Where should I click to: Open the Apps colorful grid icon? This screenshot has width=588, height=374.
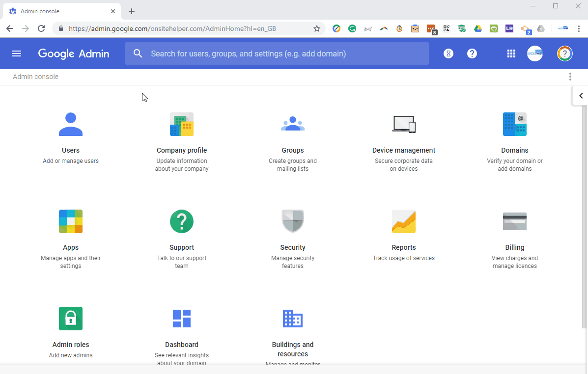click(71, 221)
